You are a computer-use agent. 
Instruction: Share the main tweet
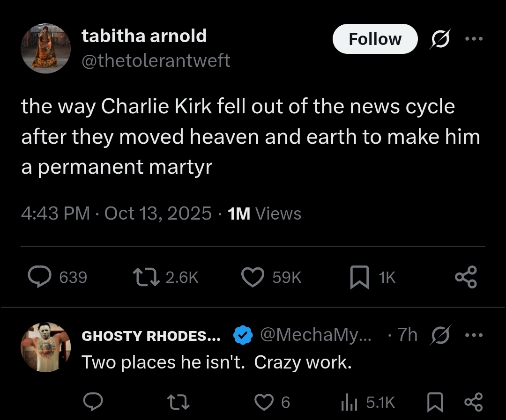pos(466,277)
